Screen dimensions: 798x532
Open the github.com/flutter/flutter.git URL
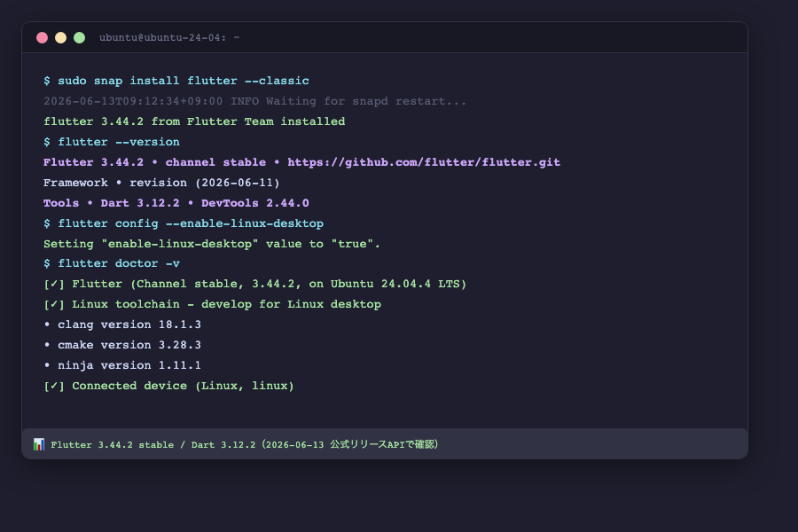click(x=424, y=162)
